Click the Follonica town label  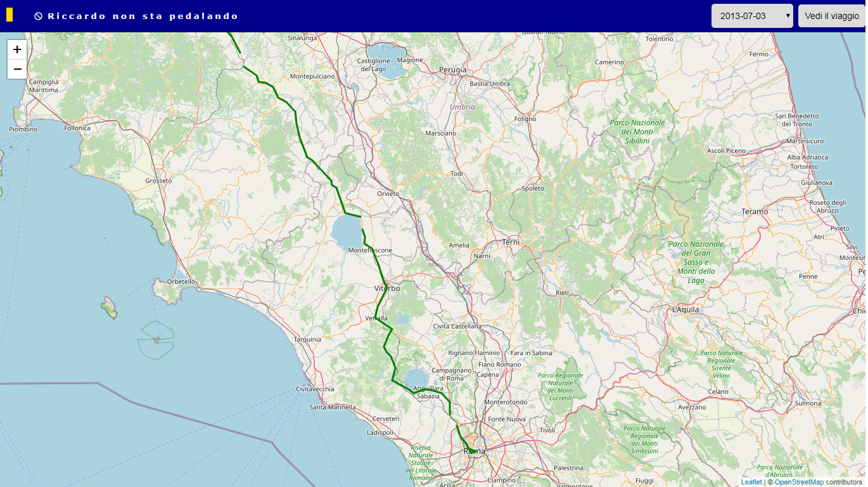tap(77, 128)
